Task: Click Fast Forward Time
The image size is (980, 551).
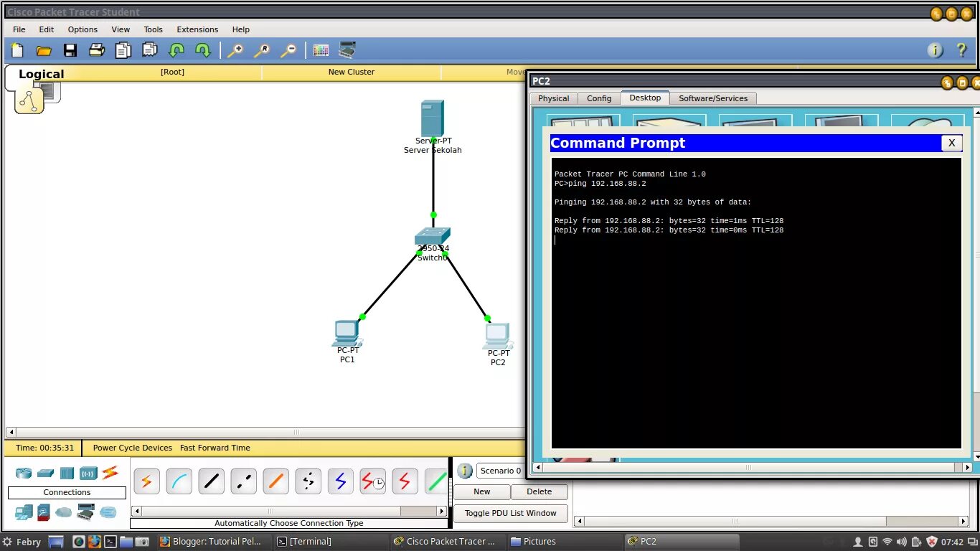Action: 215,448
